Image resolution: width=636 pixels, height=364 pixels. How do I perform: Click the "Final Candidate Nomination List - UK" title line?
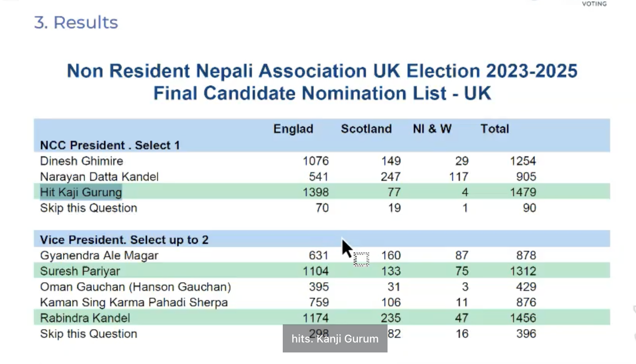point(322,94)
